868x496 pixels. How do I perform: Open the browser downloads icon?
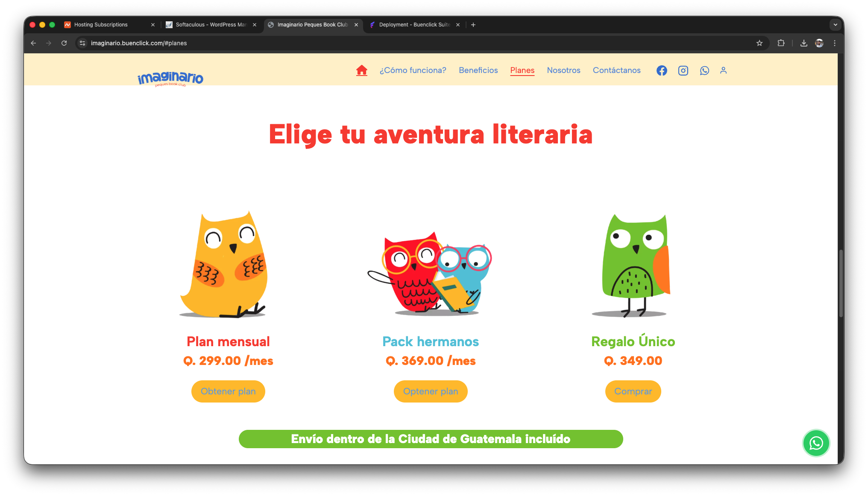point(803,43)
